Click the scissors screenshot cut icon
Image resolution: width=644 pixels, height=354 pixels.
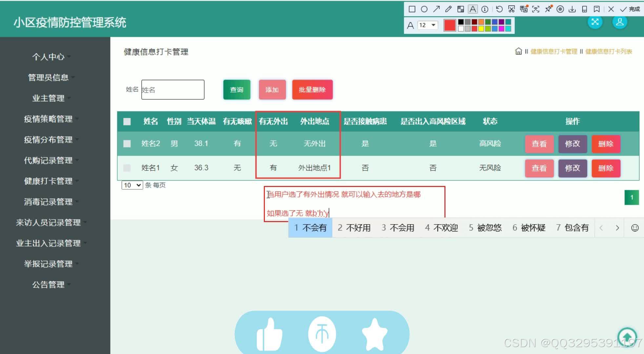pos(511,9)
